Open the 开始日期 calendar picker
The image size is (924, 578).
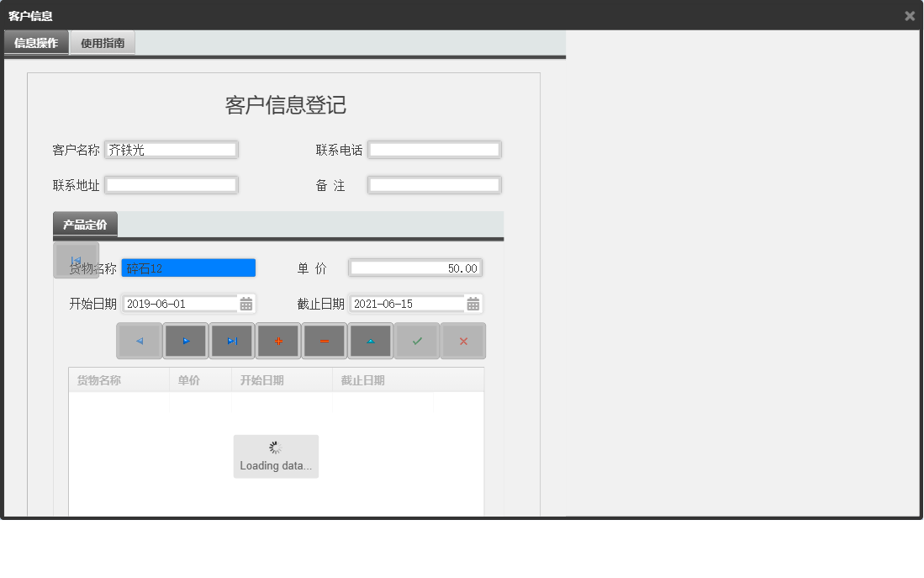[248, 304]
